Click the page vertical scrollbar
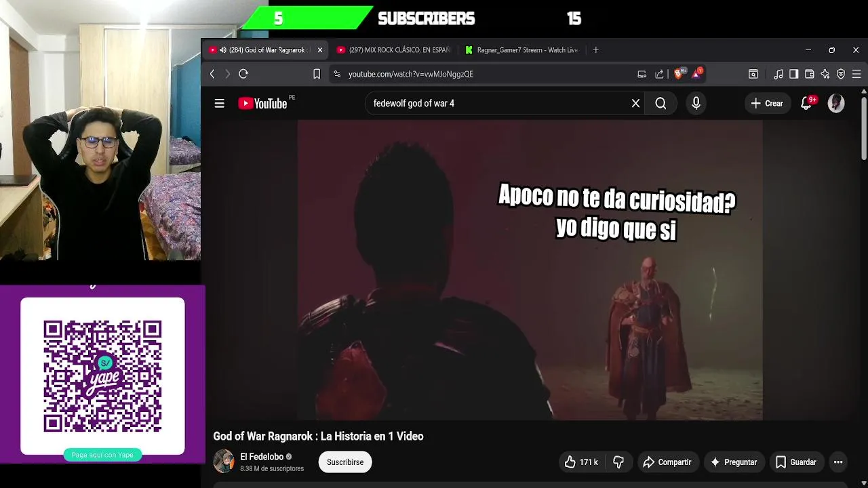The height and width of the screenshot is (488, 868). click(x=863, y=129)
